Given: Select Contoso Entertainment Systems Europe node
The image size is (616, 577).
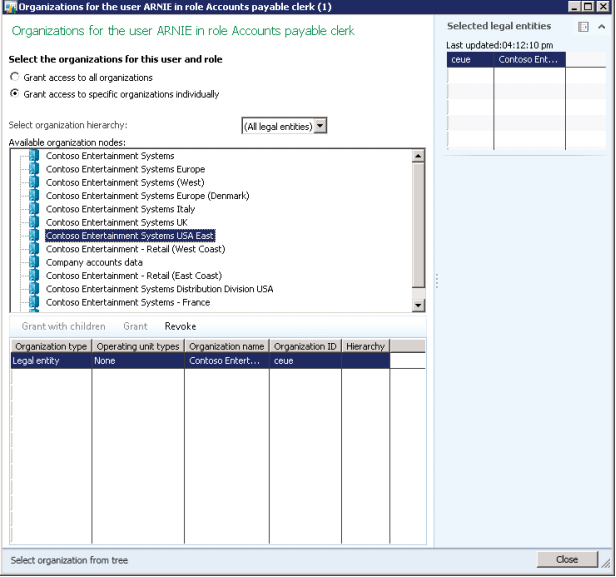Looking at the screenshot, I should click(x=125, y=169).
